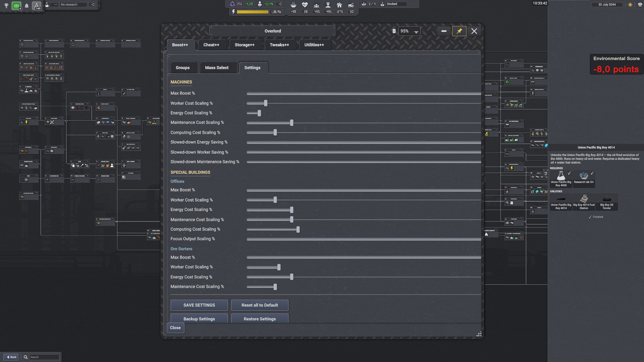Click the housing house icon

[339, 5]
